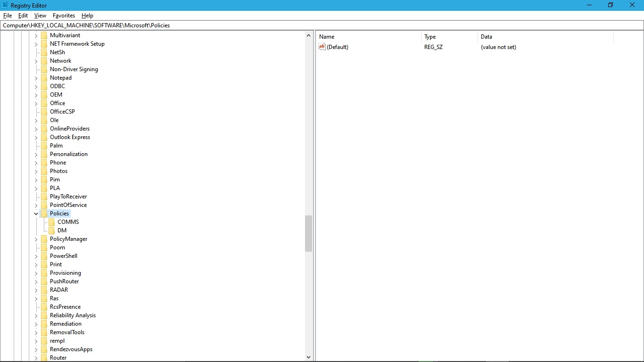Select the Pim key

[55, 180]
